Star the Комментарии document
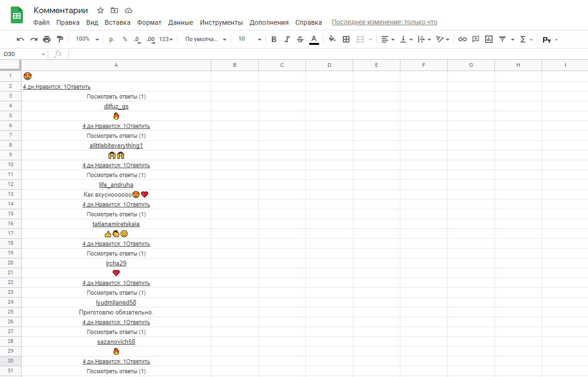 click(101, 10)
